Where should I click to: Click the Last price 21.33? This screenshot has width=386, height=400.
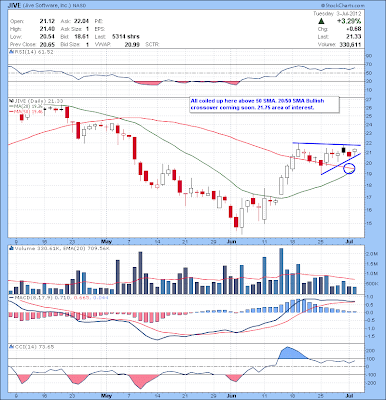click(x=354, y=37)
